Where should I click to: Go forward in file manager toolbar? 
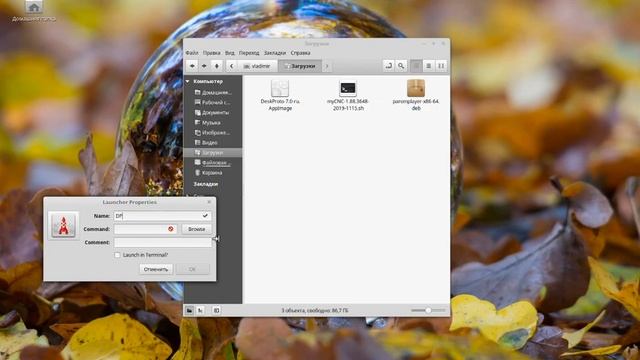pos(204,66)
